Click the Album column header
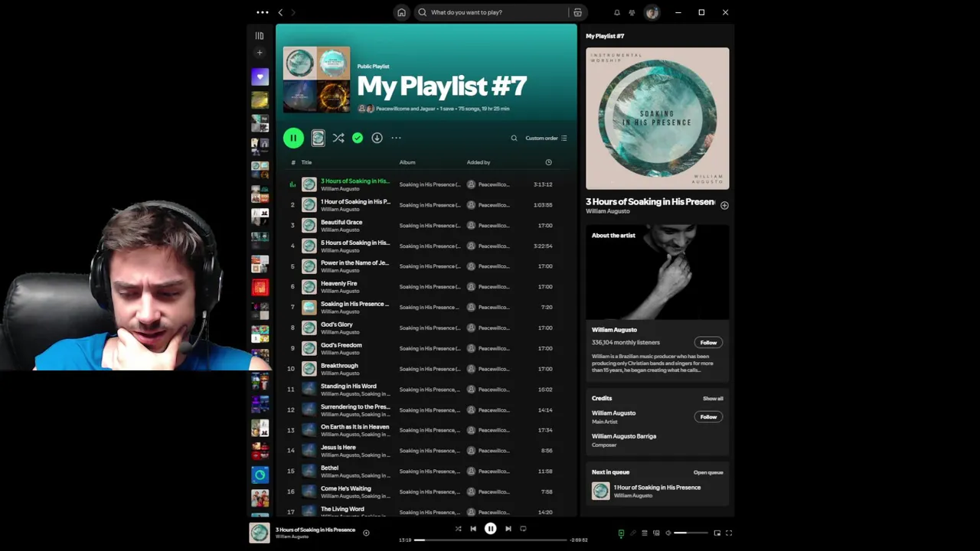980x551 pixels. 407,162
